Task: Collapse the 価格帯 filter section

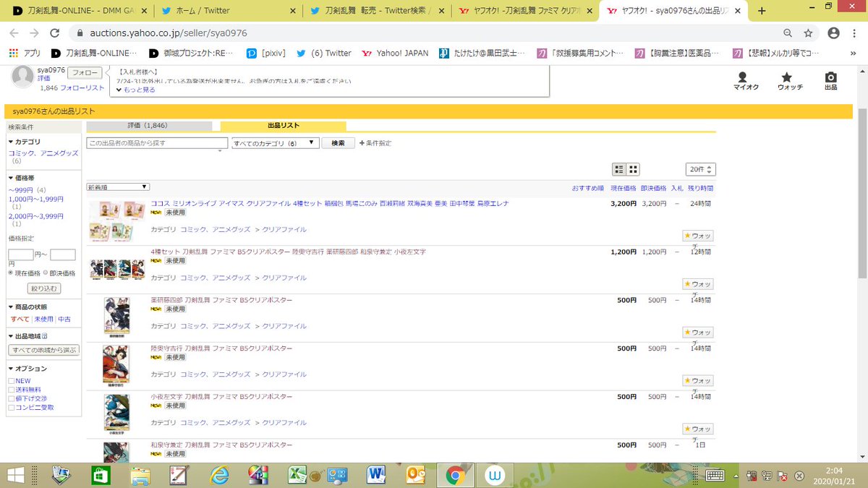Action: pos(21,178)
